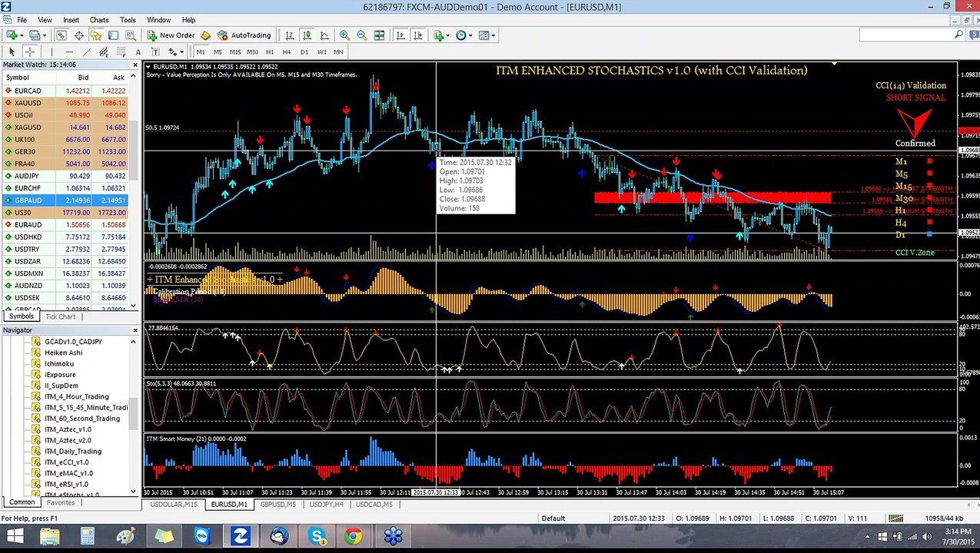The width and height of the screenshot is (980, 553).
Task: Open the Arrows tool dropdown
Action: tap(176, 51)
